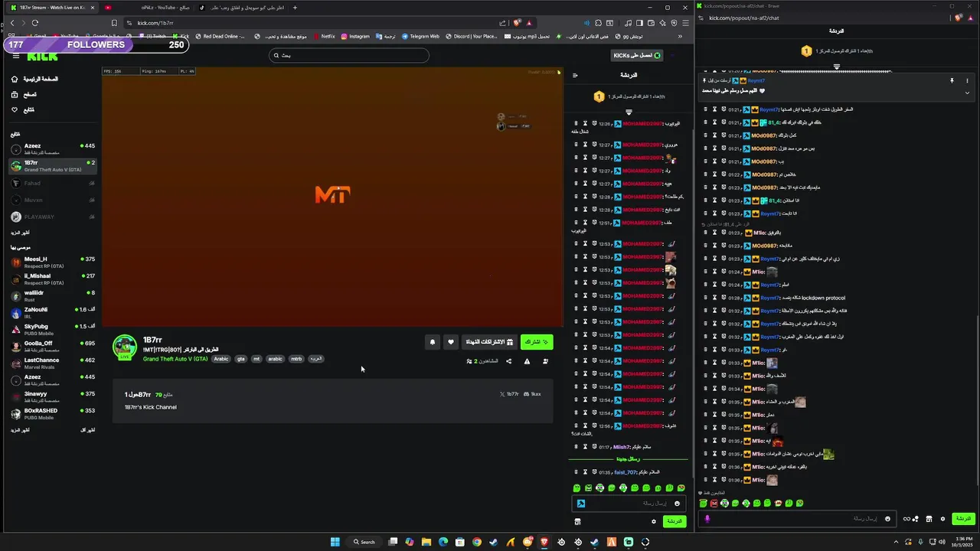Expand the pinned message chevron in popout chat
This screenshot has height=551, width=980.
click(x=967, y=92)
